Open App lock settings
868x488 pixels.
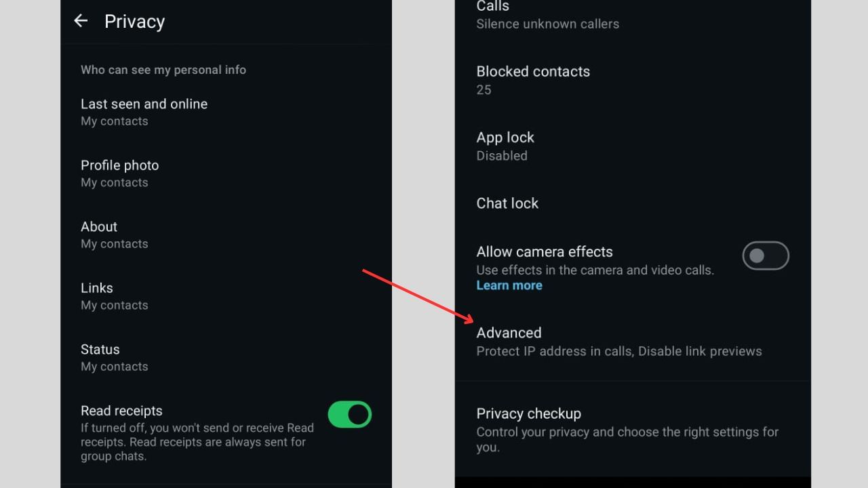coord(505,146)
